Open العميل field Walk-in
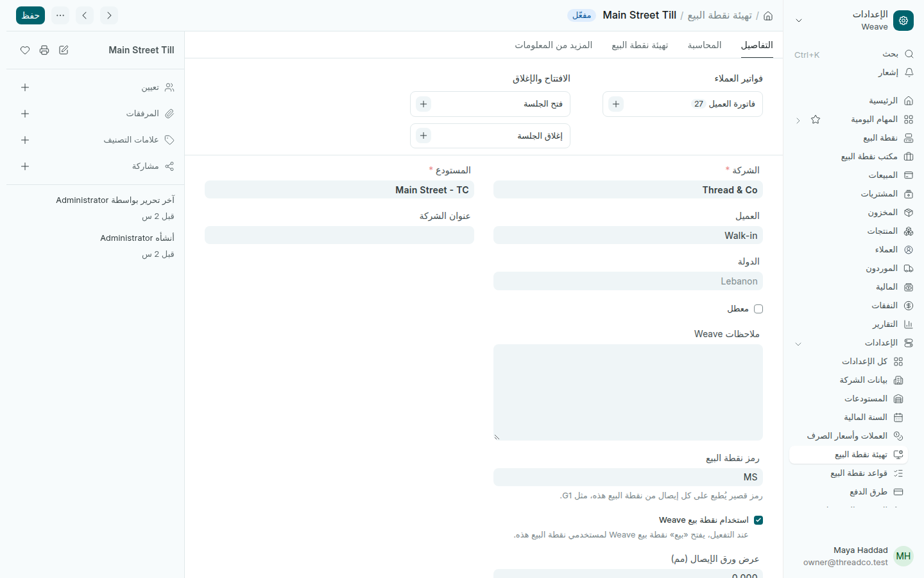924x578 pixels. 628,236
